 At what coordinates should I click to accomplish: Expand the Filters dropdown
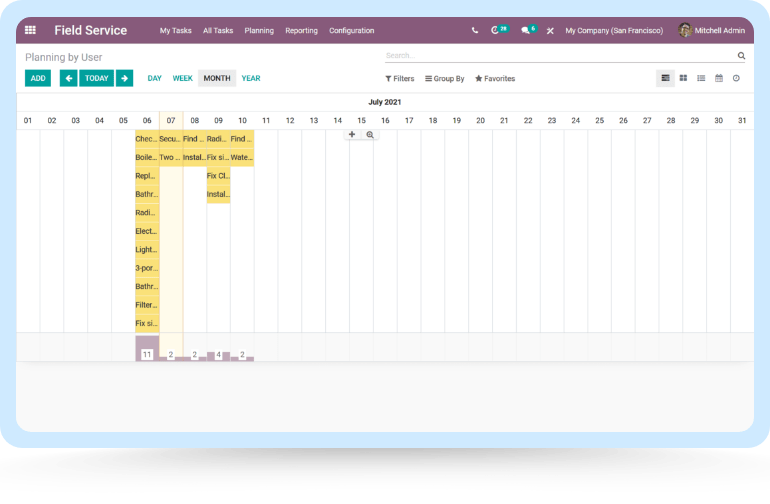[x=400, y=78]
